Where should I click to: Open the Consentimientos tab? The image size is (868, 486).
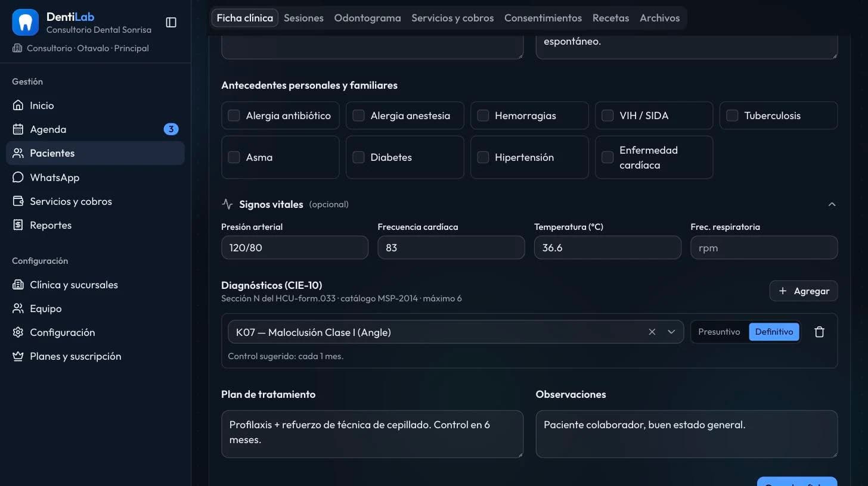coord(543,18)
